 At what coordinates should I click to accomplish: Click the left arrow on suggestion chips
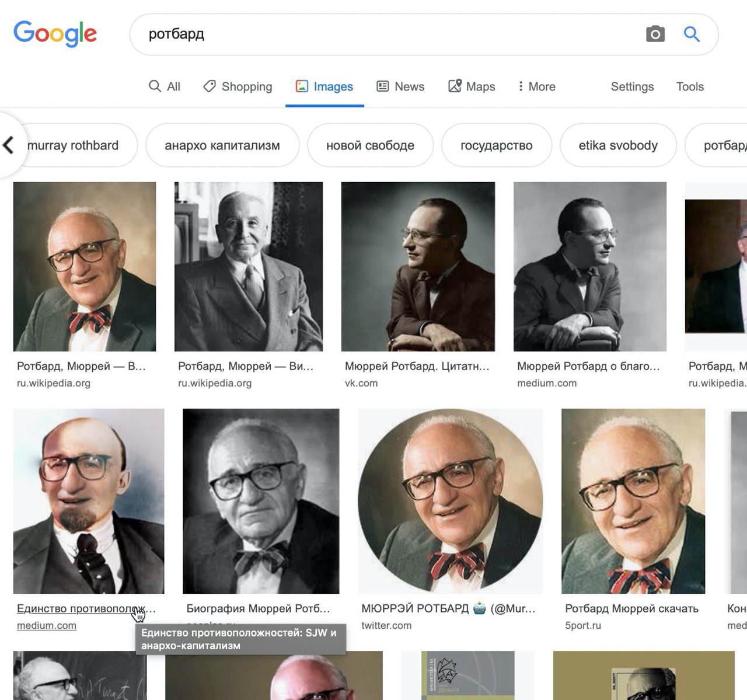[x=8, y=145]
